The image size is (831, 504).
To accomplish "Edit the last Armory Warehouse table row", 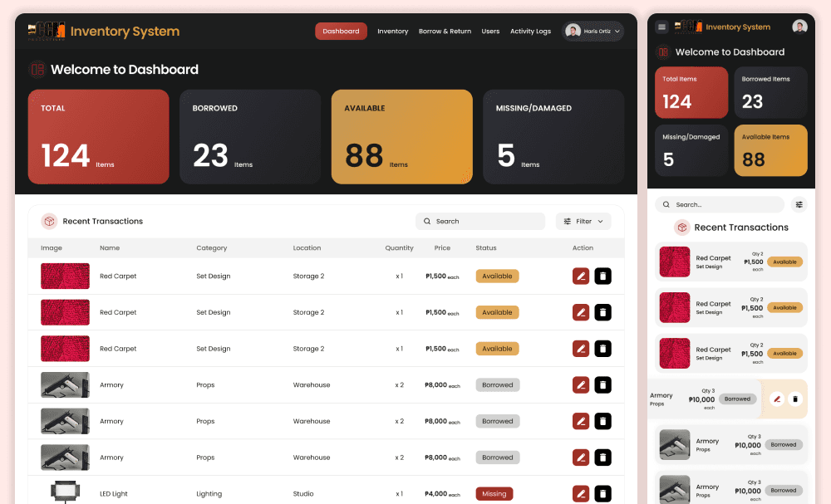I will 581,458.
